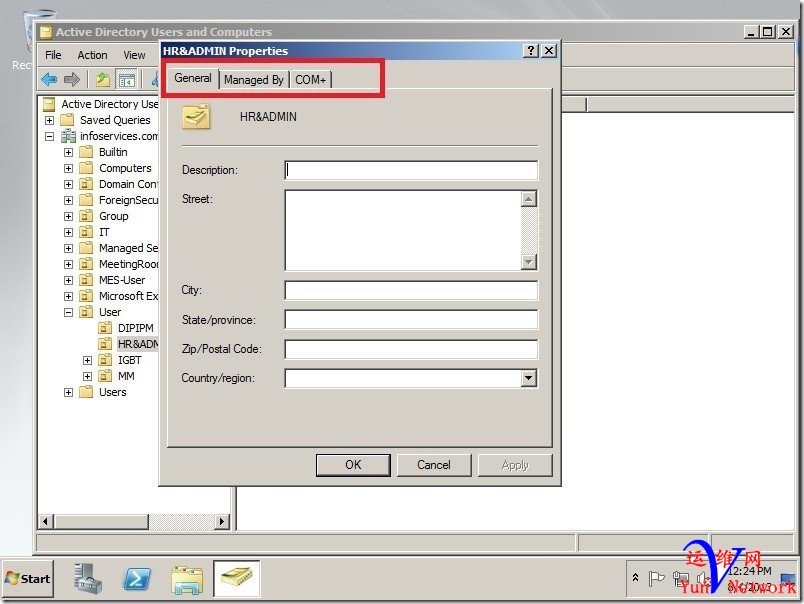Click the City input field
The height and width of the screenshot is (604, 804).
pyautogui.click(x=411, y=290)
